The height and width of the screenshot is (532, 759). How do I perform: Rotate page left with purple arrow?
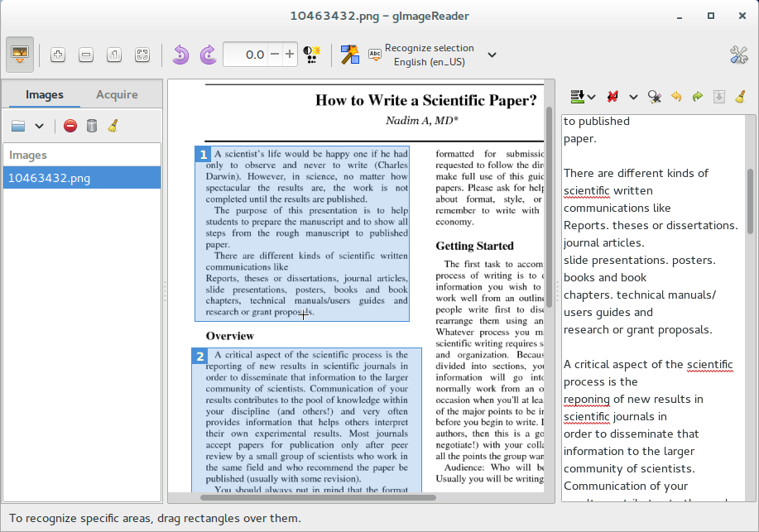(x=180, y=55)
